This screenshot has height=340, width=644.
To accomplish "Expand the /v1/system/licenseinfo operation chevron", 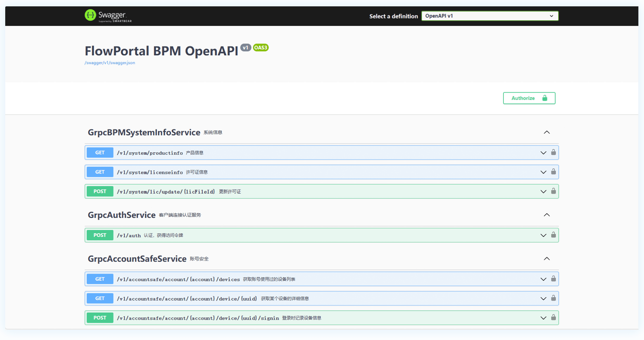I will click(x=543, y=172).
